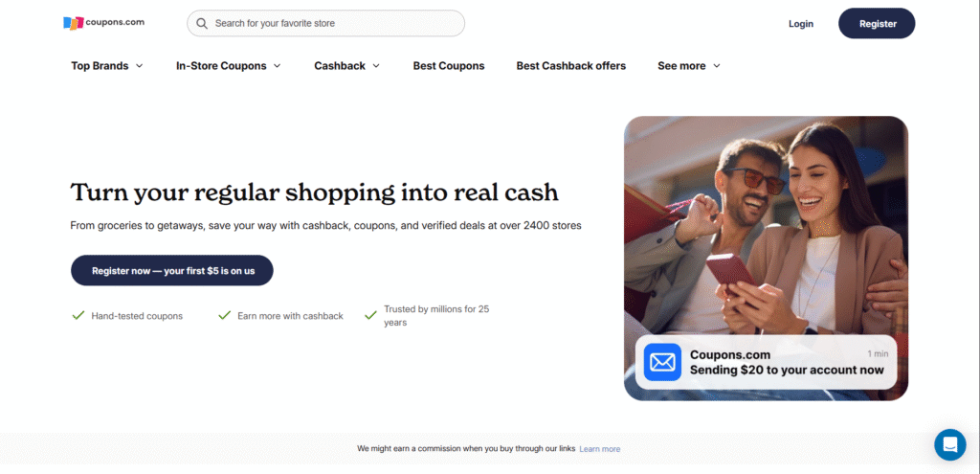Screen dimensions: 980x474
Task: Open the chat support bubble icon
Action: click(x=950, y=444)
